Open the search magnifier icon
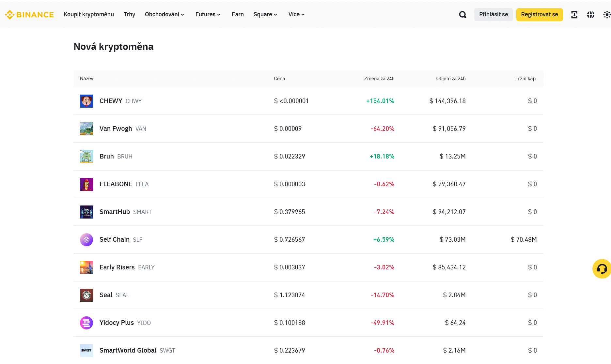This screenshot has height=364, width=611. [x=462, y=14]
